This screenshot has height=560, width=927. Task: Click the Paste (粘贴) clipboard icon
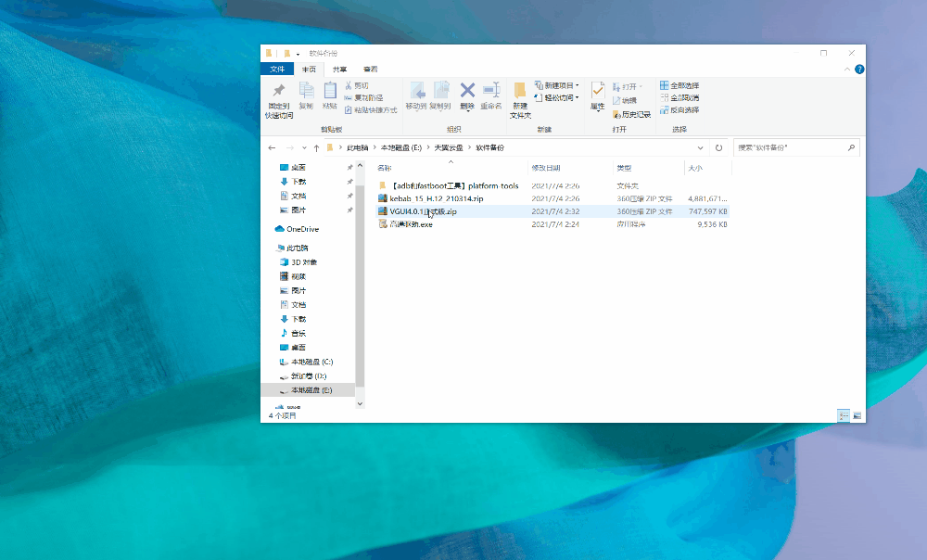330,91
